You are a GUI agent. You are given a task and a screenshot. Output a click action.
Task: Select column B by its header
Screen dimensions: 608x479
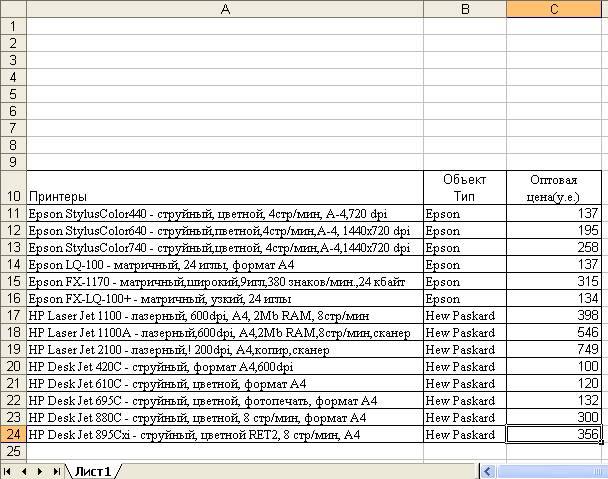464,9
